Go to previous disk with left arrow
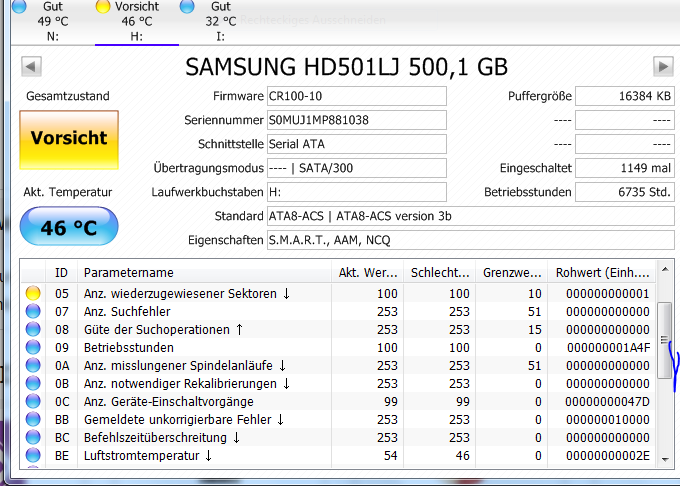 coord(31,67)
